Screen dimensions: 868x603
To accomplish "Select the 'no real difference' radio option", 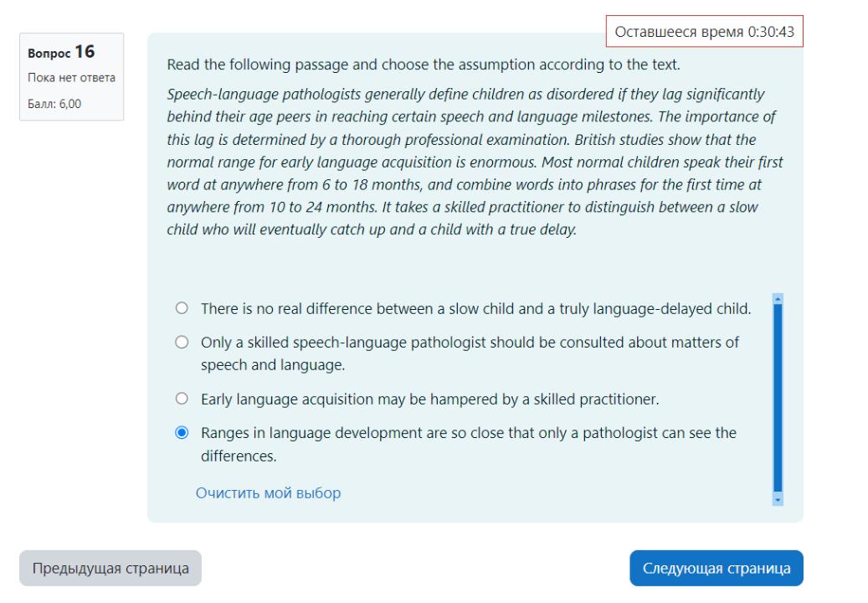I will pos(182,308).
